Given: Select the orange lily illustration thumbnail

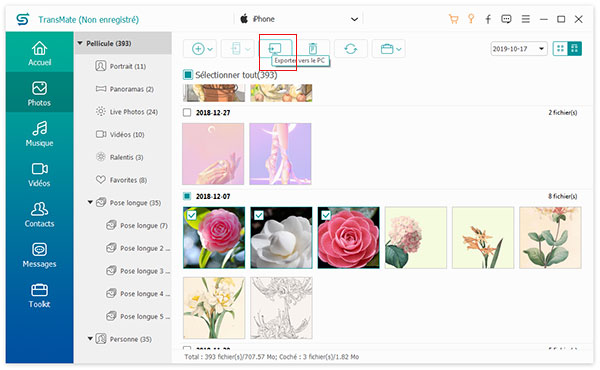Looking at the screenshot, I should pyautogui.click(x=483, y=238).
